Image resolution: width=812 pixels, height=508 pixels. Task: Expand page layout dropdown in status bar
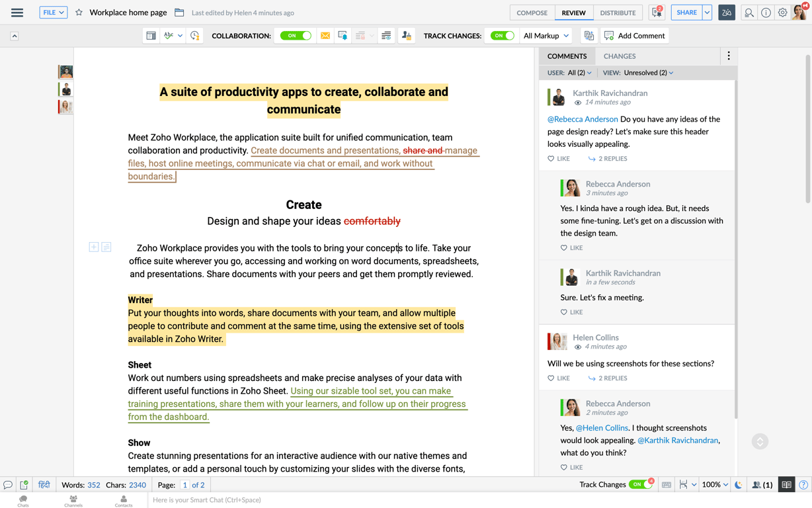click(x=694, y=485)
